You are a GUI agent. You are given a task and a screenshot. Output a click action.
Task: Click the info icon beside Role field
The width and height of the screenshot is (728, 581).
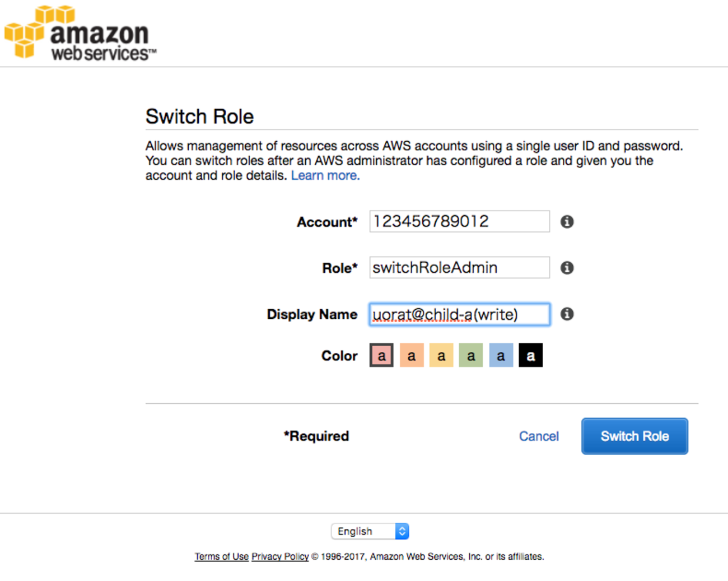[567, 268]
